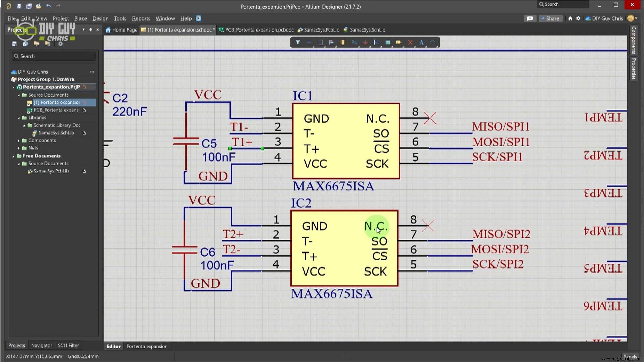This screenshot has height=362, width=644.
Task: Open the Place menu
Action: point(80,18)
